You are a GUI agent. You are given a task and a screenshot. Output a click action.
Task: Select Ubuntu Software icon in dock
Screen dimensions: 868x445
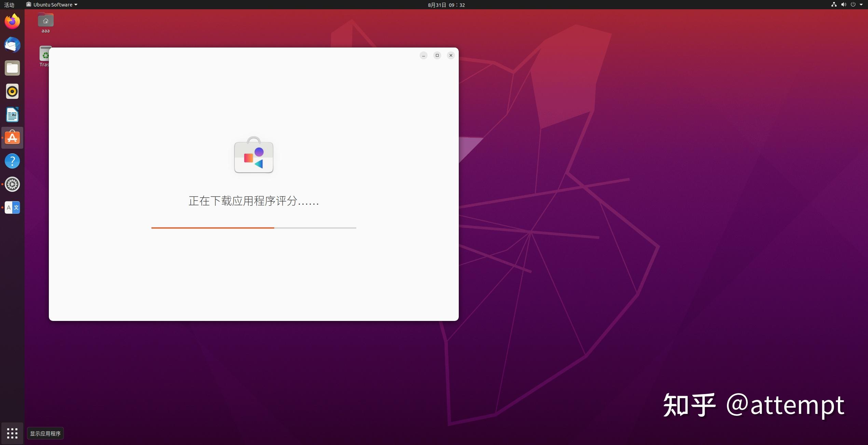pos(12,138)
